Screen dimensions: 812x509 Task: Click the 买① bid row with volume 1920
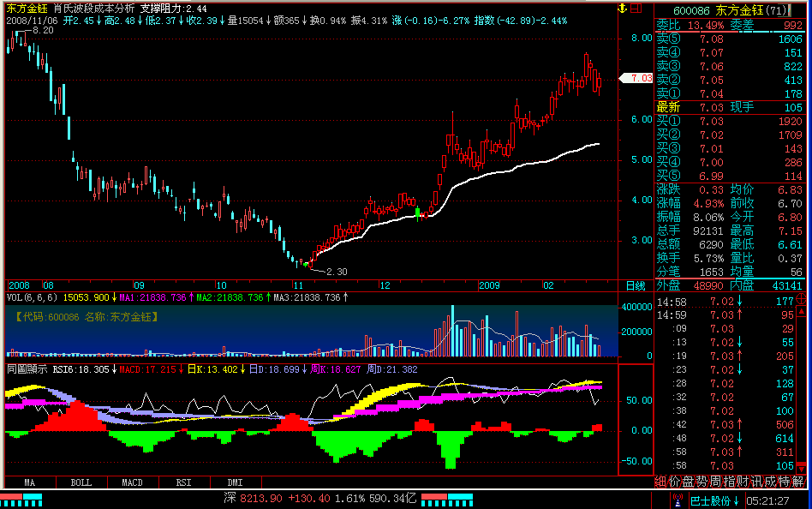pyautogui.click(x=730, y=122)
